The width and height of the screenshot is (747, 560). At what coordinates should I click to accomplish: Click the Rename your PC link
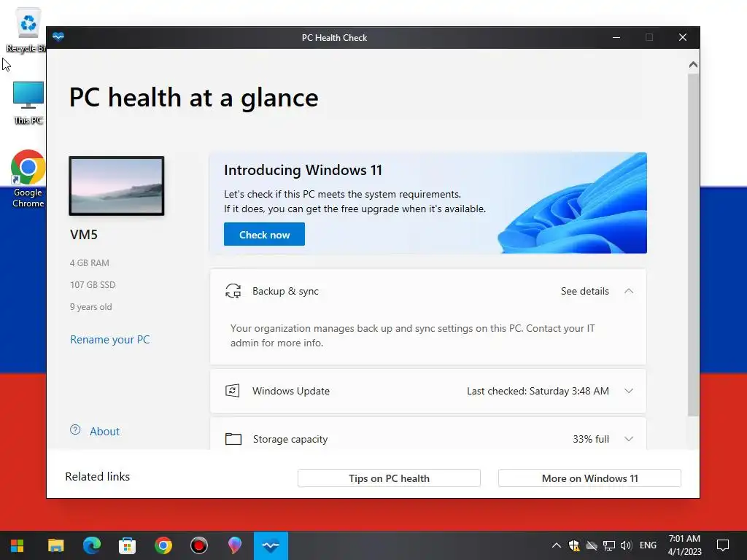109,340
